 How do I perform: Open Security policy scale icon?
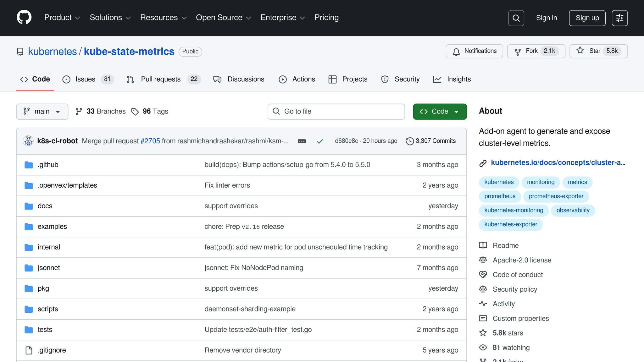click(x=483, y=289)
